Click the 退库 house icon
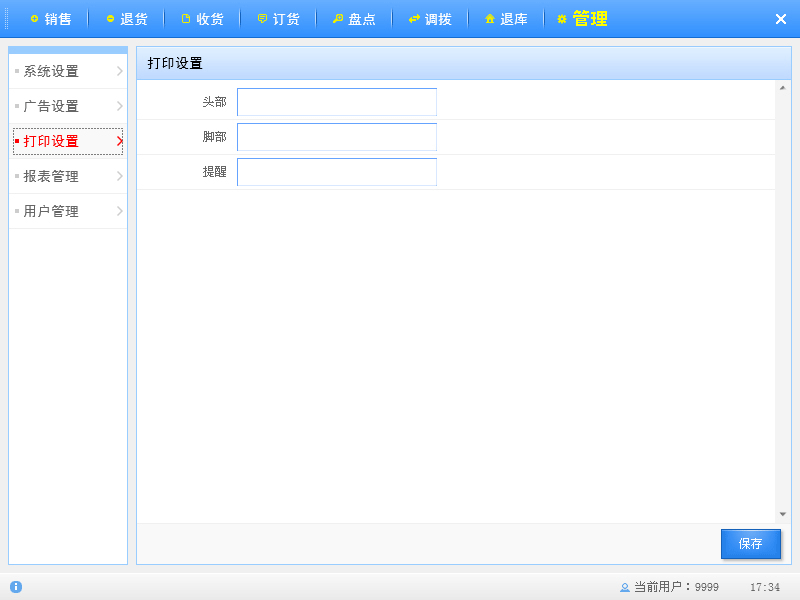The height and width of the screenshot is (600, 800). tap(490, 19)
